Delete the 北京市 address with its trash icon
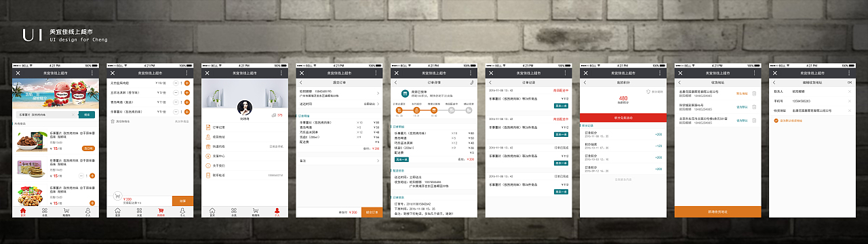The height and width of the screenshot is (244, 868). click(x=754, y=120)
